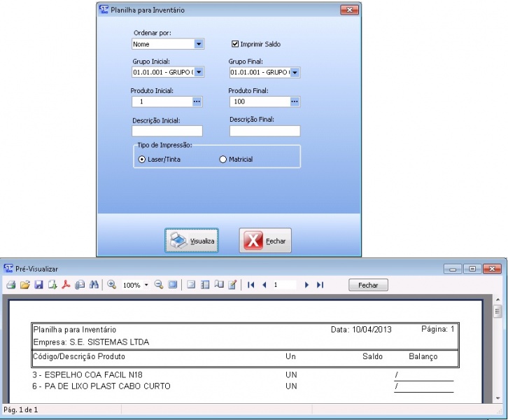Click the zoom out magnifier icon
The height and width of the screenshot is (420, 508).
coord(159,285)
